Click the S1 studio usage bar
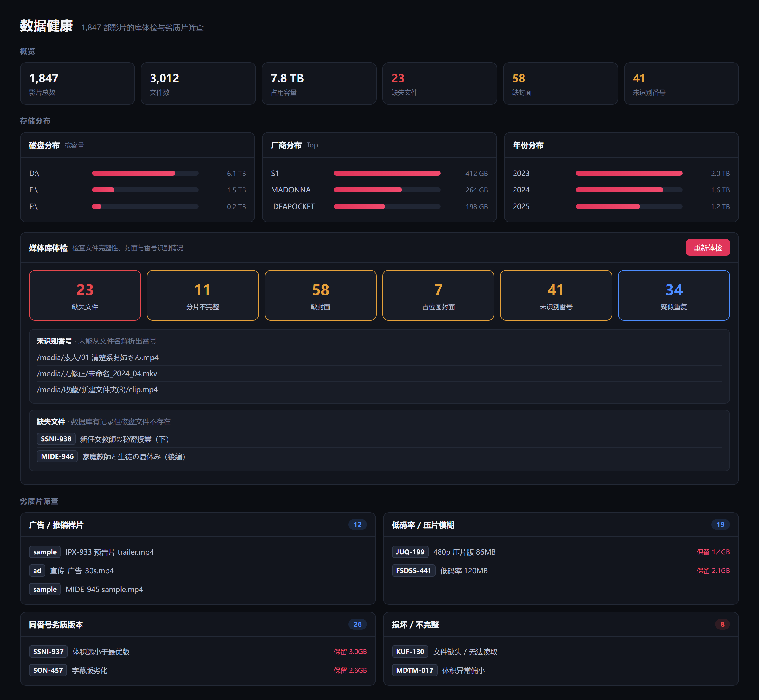Viewport: 759px width, 700px height. coord(387,174)
